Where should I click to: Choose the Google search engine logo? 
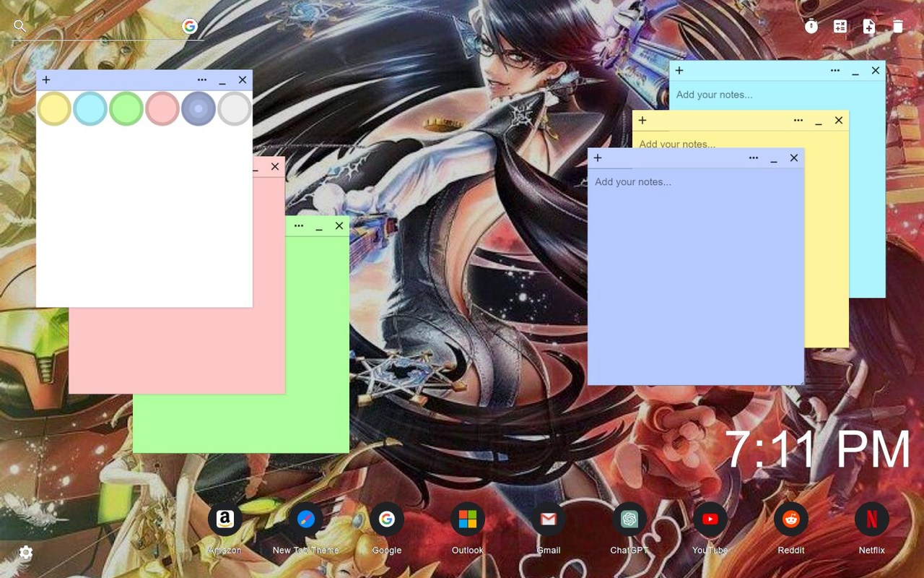point(190,27)
